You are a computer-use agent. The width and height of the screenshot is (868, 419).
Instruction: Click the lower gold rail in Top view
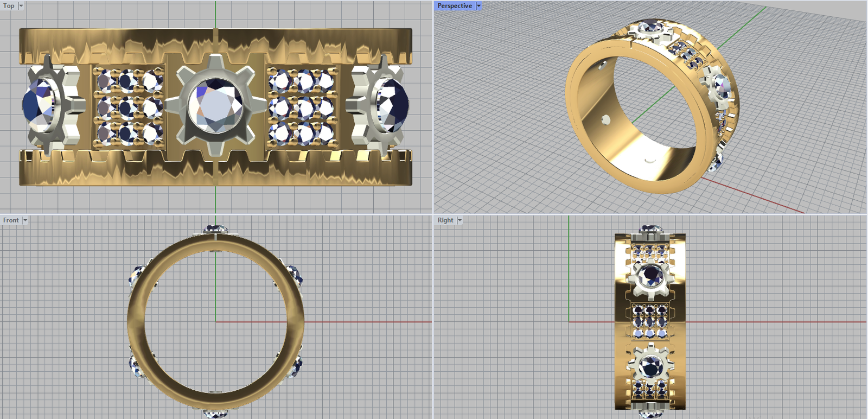(x=216, y=173)
